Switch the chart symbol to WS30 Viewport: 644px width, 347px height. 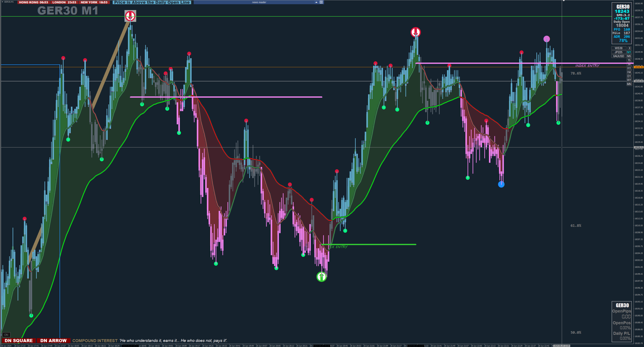[618, 48]
